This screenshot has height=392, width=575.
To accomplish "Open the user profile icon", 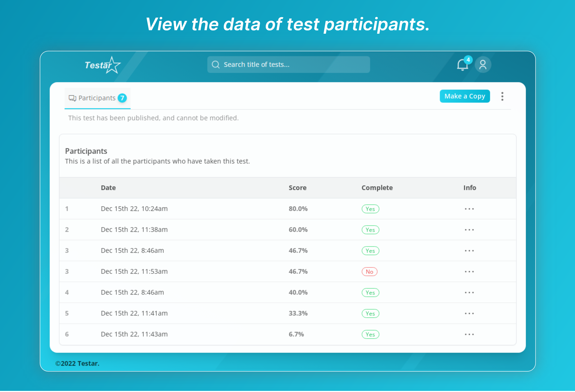I will pos(483,65).
